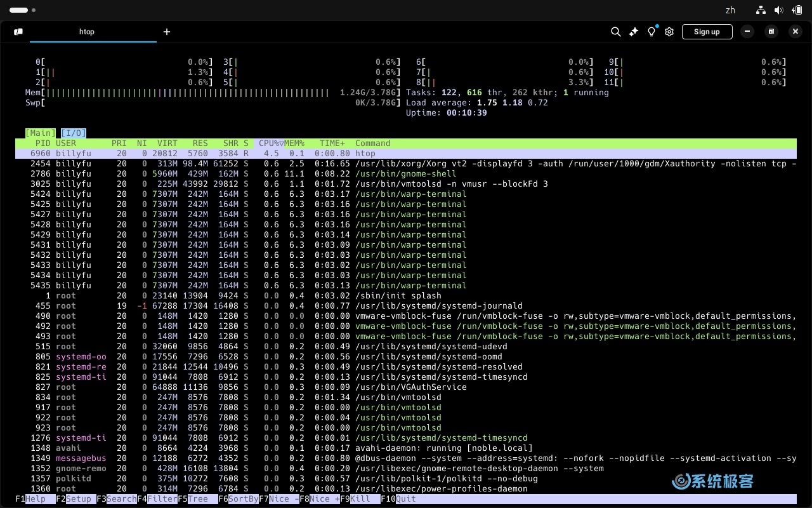The image size is (812, 508).
Task: Select the warp-terminal row with PID 5435
Action: coord(406,286)
